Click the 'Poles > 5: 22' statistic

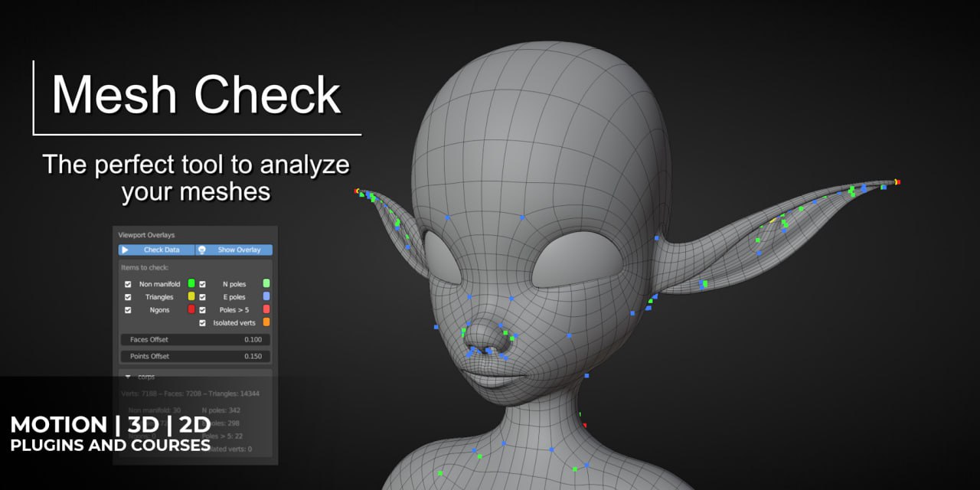221,436
